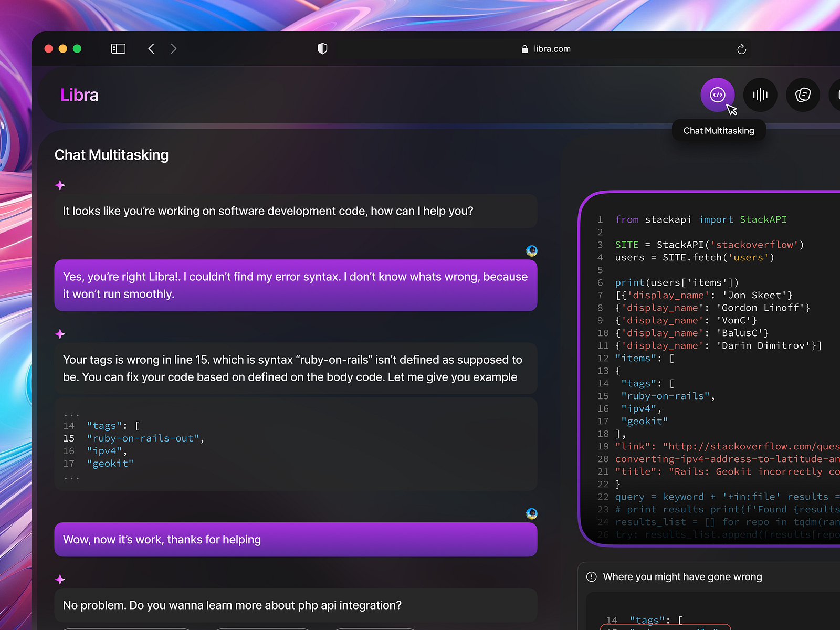Toggle the browser sidebar icon

click(118, 49)
